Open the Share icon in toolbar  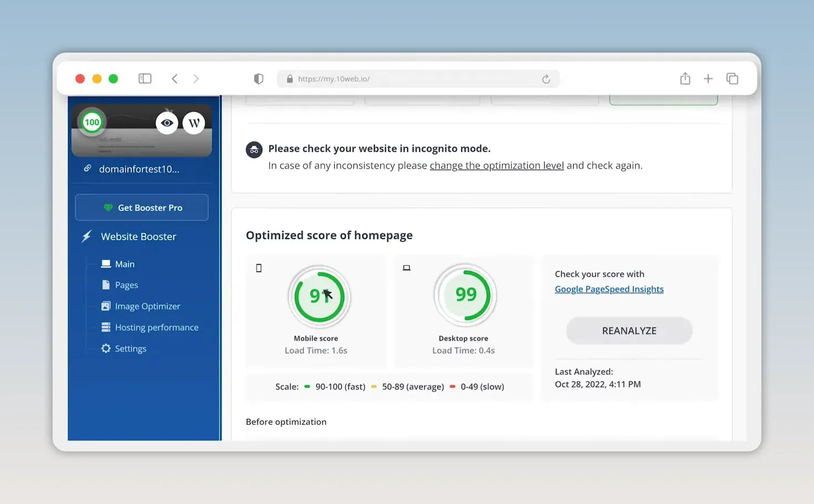[685, 78]
